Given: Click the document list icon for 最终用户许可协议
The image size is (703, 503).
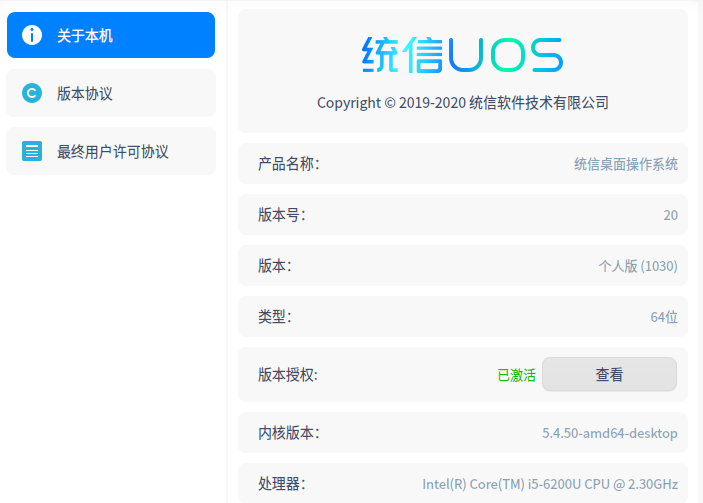Looking at the screenshot, I should point(32,152).
